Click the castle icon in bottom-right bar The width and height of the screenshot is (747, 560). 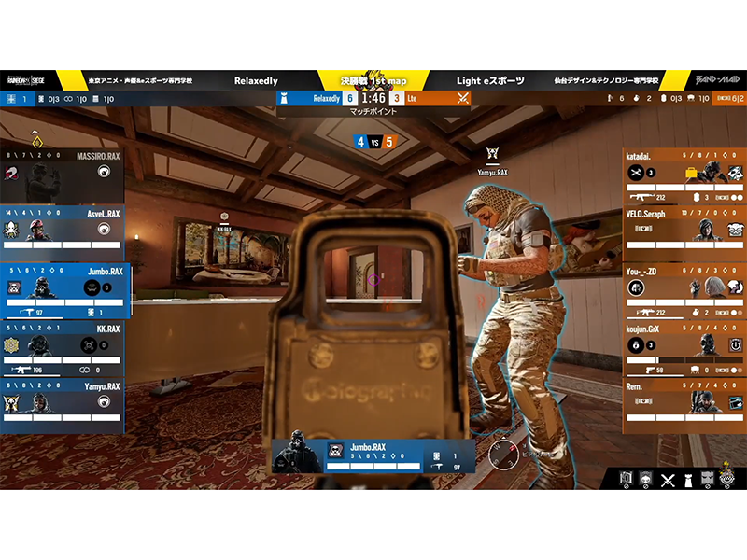pos(688,480)
